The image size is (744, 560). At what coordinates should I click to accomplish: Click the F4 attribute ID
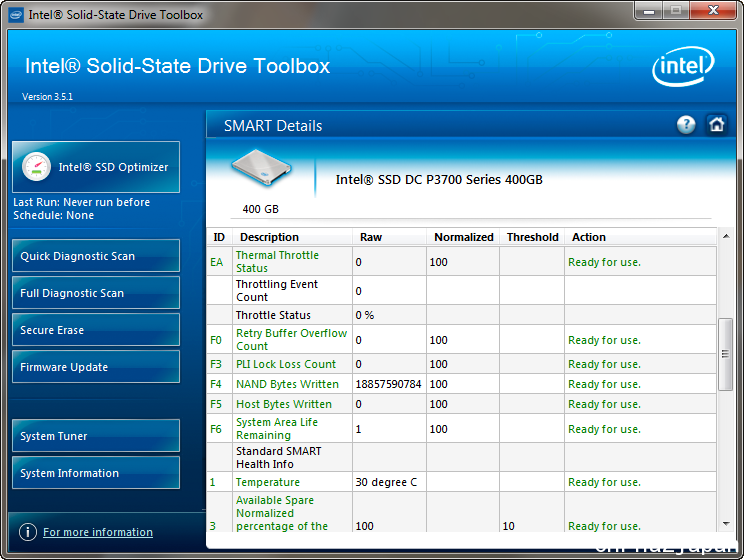point(216,384)
